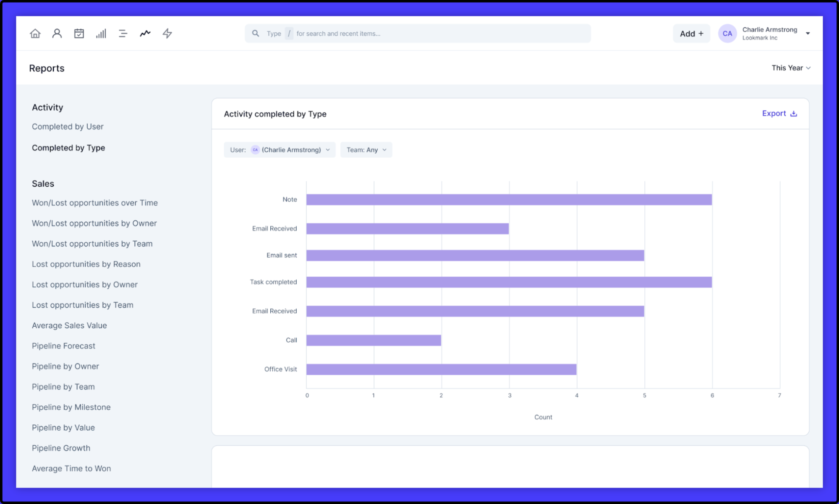This screenshot has width=839, height=504.
Task: Click the search magnifier icon
Action: [255, 33]
